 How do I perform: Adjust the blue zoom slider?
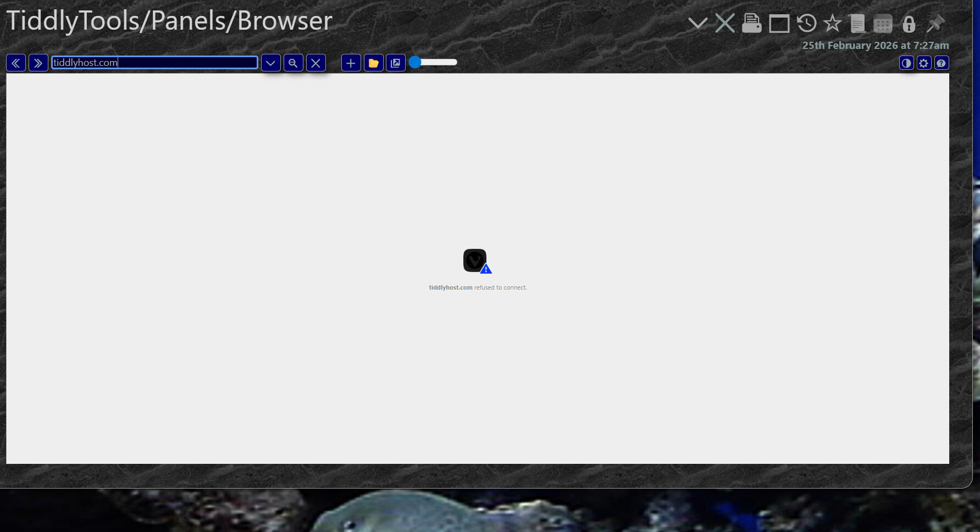coord(416,62)
